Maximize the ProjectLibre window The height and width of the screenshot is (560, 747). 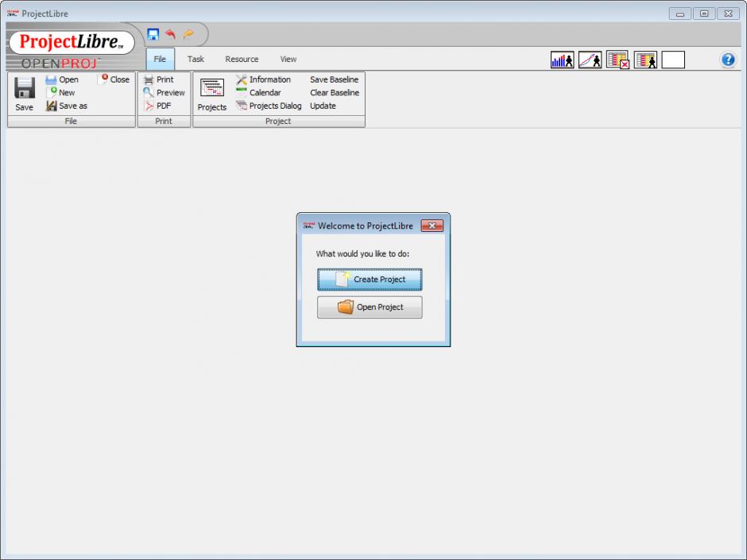pos(704,14)
